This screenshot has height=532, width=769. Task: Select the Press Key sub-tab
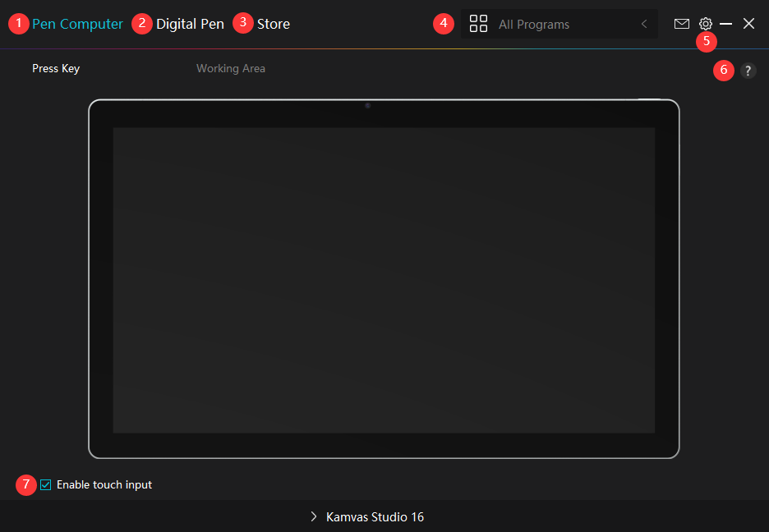click(56, 69)
